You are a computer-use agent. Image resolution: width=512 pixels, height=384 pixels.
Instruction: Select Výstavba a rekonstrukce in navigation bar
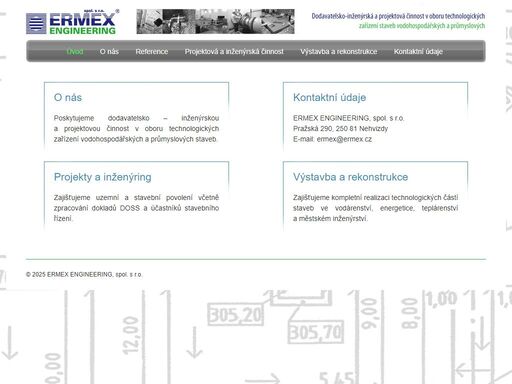(339, 52)
